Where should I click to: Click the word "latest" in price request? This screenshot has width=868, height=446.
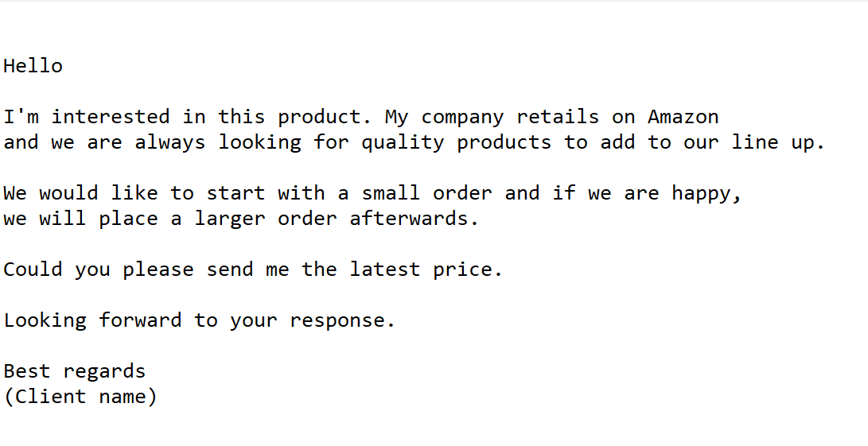(x=384, y=270)
